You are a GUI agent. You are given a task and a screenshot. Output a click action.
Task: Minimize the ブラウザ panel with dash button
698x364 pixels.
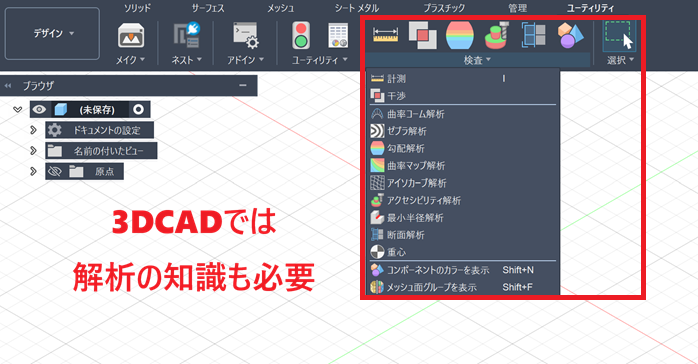tap(243, 85)
